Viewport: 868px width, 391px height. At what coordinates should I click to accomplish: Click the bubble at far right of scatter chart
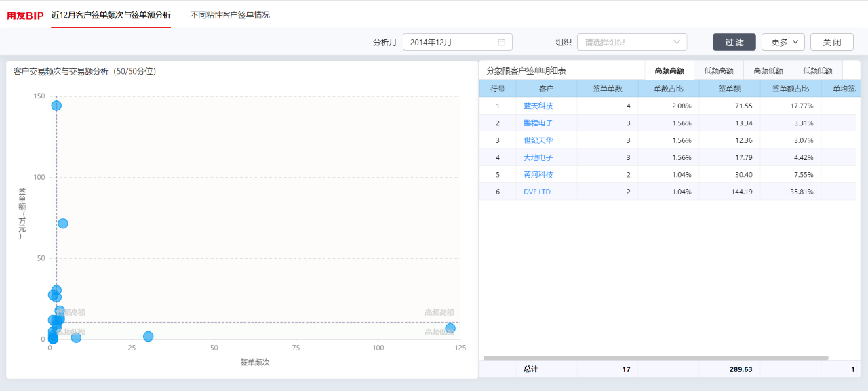pyautogui.click(x=450, y=329)
